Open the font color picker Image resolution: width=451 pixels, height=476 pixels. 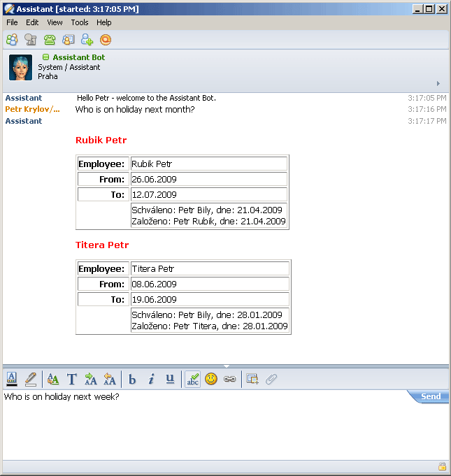pyautogui.click(x=12, y=379)
